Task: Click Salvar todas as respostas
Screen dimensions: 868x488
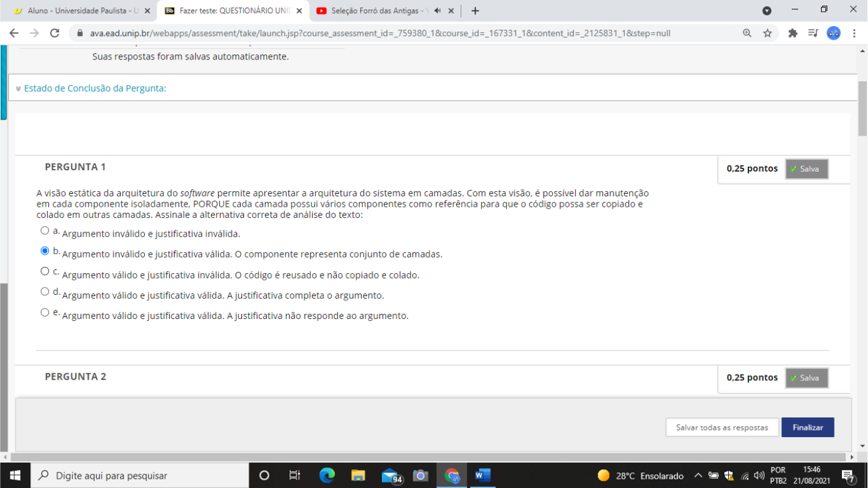Action: click(x=722, y=427)
